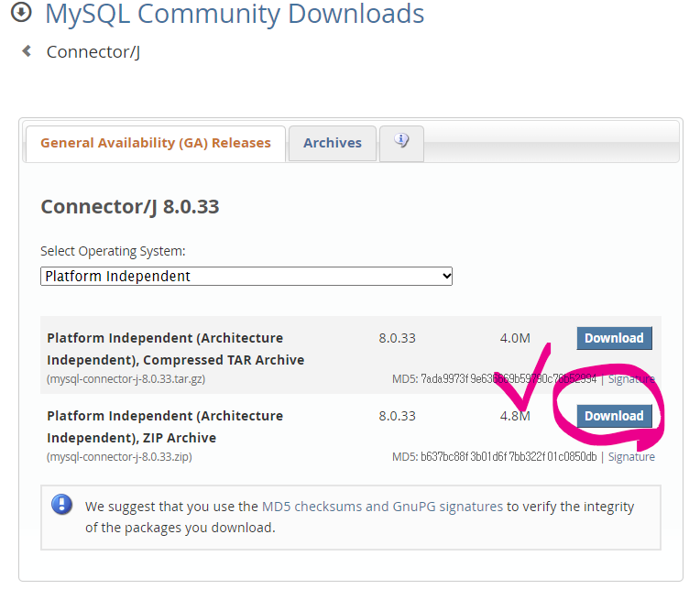
Task: Open the information tab icon
Action: coord(401,143)
